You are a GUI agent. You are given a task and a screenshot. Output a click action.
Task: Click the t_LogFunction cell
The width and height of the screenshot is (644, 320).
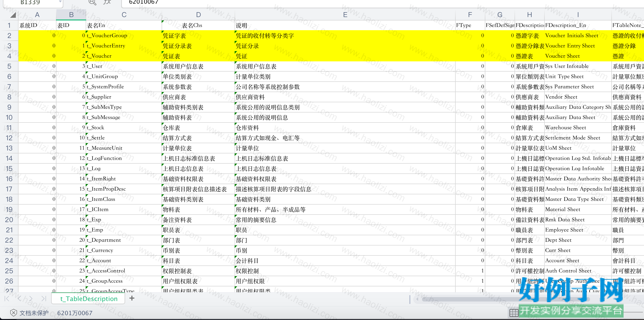click(x=124, y=158)
